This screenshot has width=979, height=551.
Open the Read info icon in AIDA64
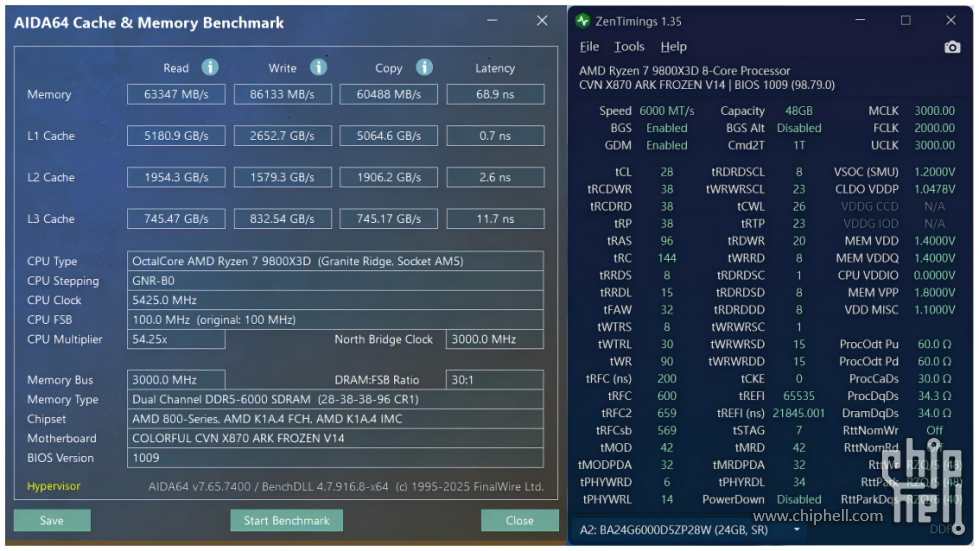click(x=210, y=67)
